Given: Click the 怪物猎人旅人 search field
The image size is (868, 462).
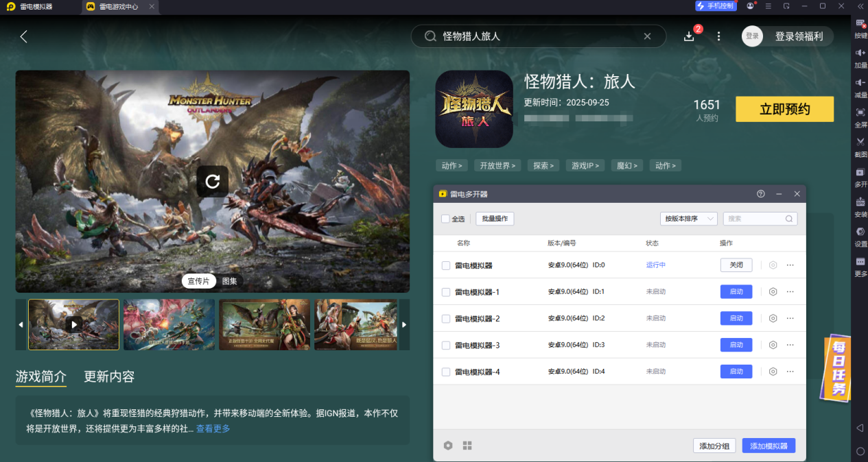Looking at the screenshot, I should (539, 36).
